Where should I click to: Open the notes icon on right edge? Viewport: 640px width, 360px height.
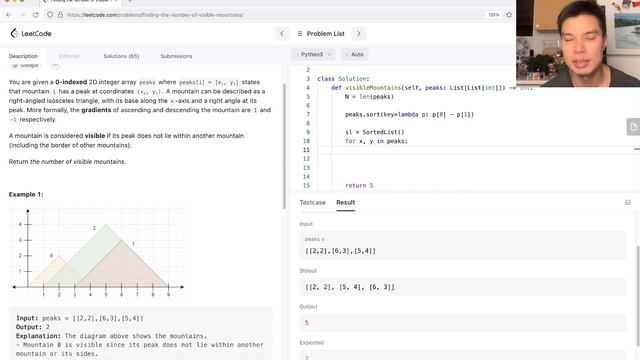coord(633,127)
